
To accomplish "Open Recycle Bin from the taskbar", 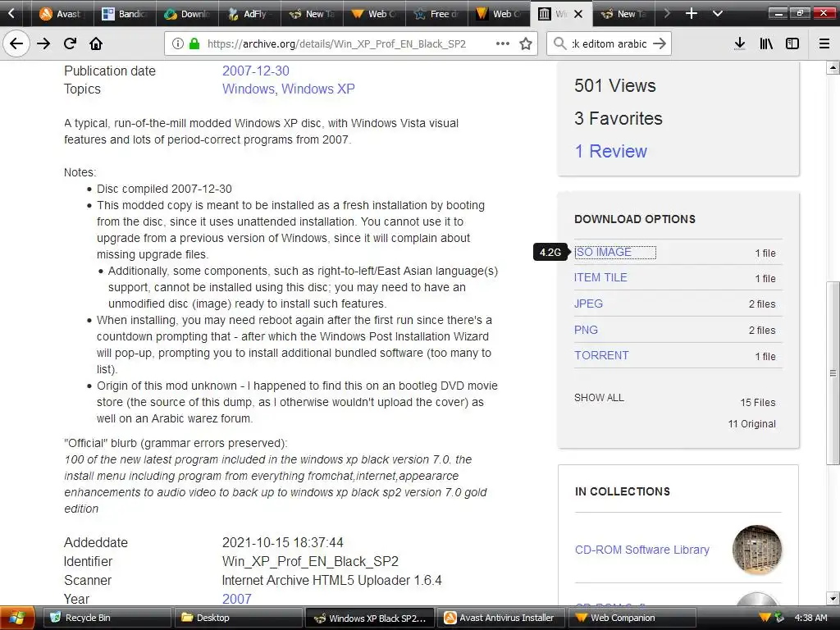I will point(107,619).
